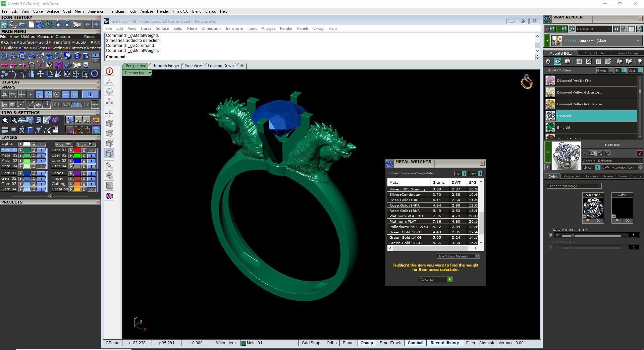The width and height of the screenshot is (644, 350).
Task: Toggle Gem 01 layer visibility off
Action: pyautogui.click(x=41, y=173)
